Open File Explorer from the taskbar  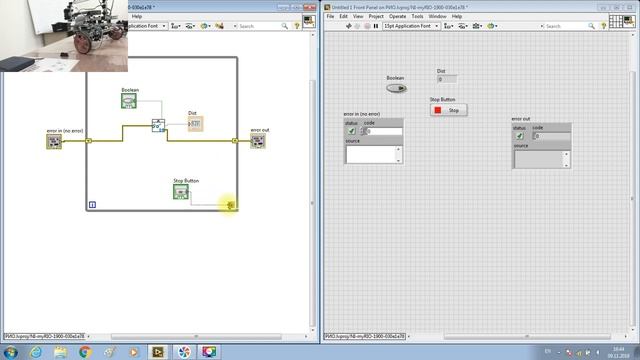60,352
